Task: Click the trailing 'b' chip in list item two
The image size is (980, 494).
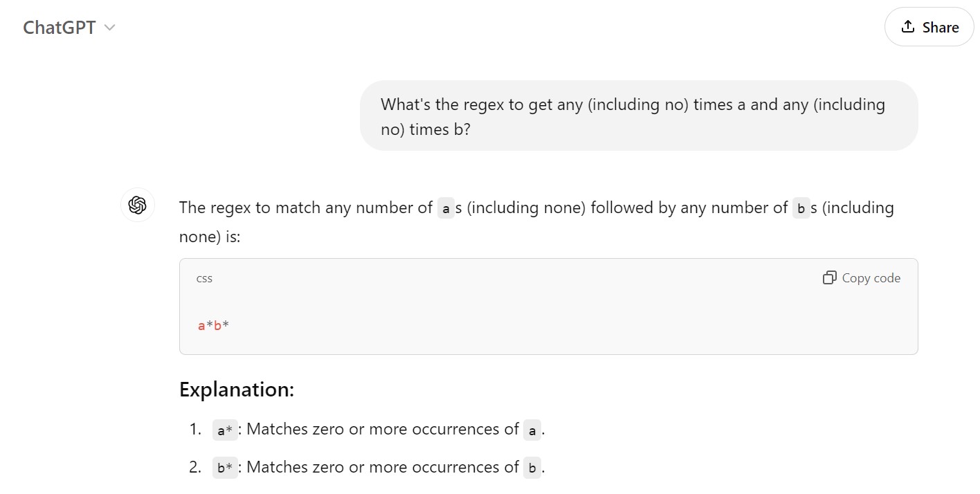Action: point(532,468)
